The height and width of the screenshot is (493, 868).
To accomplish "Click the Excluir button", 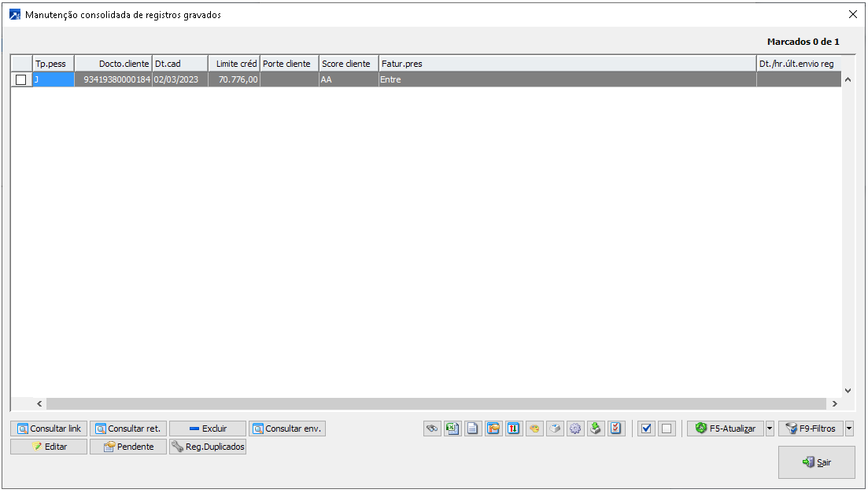I will pos(208,429).
